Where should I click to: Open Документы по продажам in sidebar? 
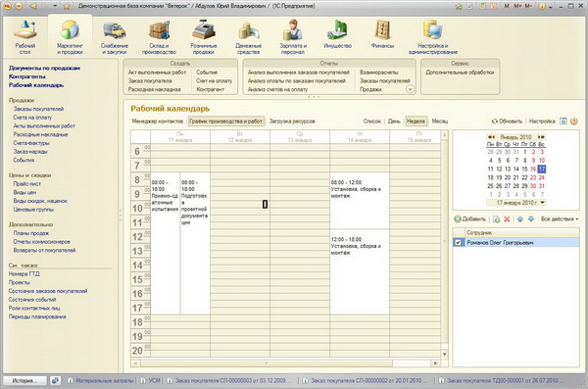tap(44, 68)
